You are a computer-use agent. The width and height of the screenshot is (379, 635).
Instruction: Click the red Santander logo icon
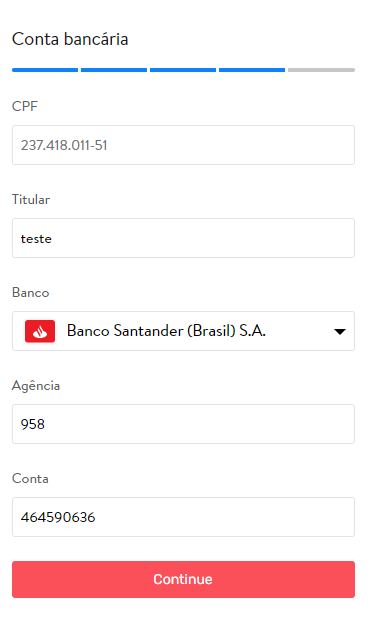tap(40, 331)
